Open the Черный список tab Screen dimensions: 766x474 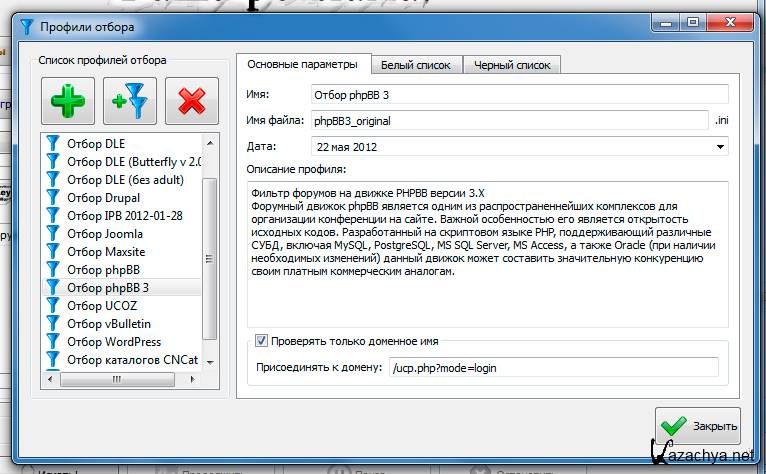[x=512, y=65]
